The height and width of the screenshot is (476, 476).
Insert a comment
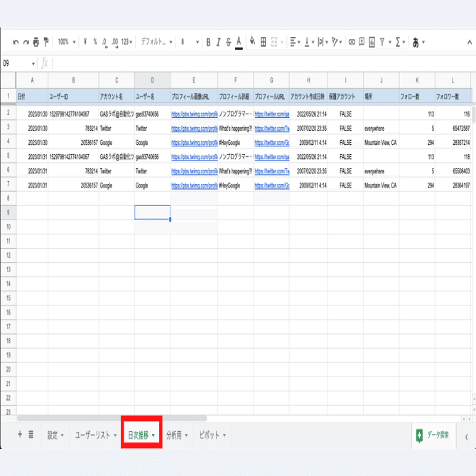(362, 42)
